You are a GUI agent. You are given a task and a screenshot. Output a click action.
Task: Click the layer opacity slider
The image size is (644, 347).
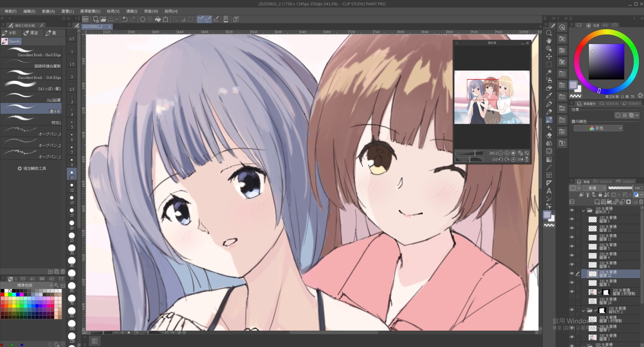tap(620, 188)
